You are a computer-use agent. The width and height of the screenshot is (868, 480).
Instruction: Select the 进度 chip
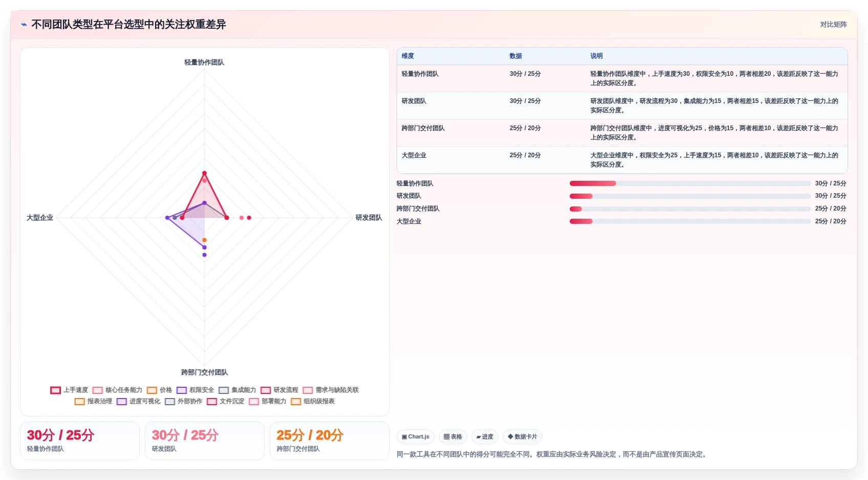(485, 437)
